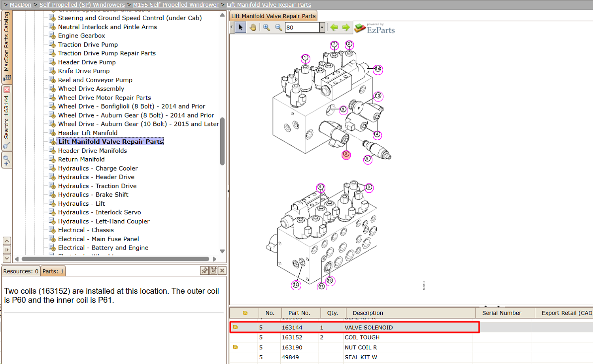Click callout bubble 12 on lower diagram
Viewport: 593px width, 364px height.
click(296, 285)
